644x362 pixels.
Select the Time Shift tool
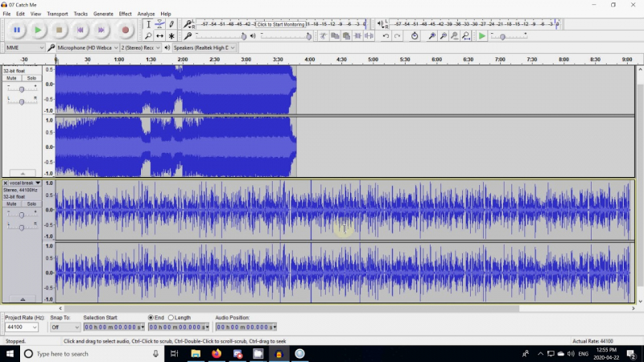click(159, 36)
